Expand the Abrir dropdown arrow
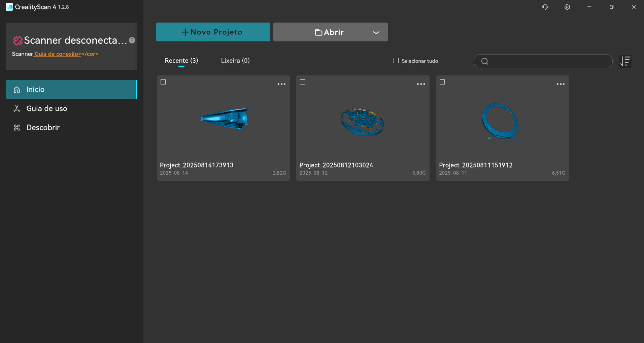644x343 pixels. [376, 32]
